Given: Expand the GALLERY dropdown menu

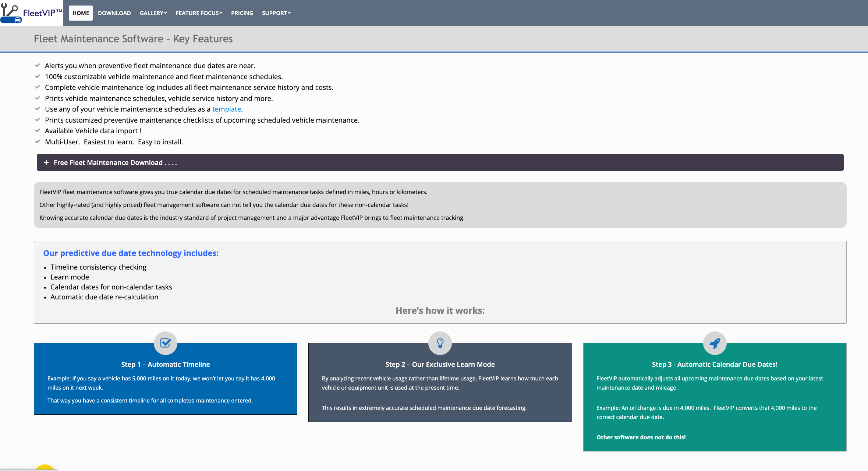Looking at the screenshot, I should coord(153,13).
